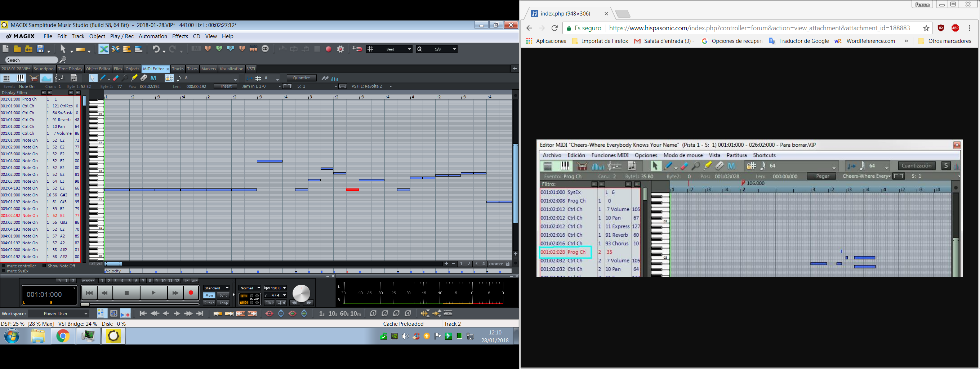980x369 pixels.
Task: Open the Standard playback mode dropdown
Action: pos(217,288)
